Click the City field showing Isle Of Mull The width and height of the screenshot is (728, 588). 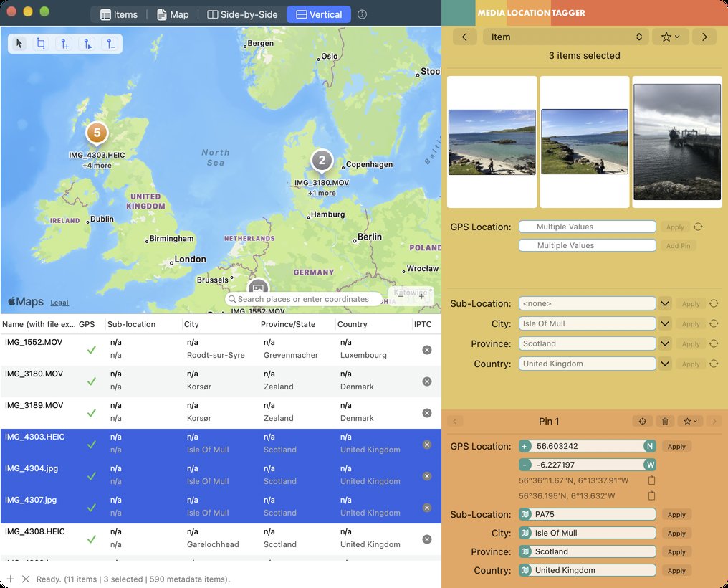point(588,323)
